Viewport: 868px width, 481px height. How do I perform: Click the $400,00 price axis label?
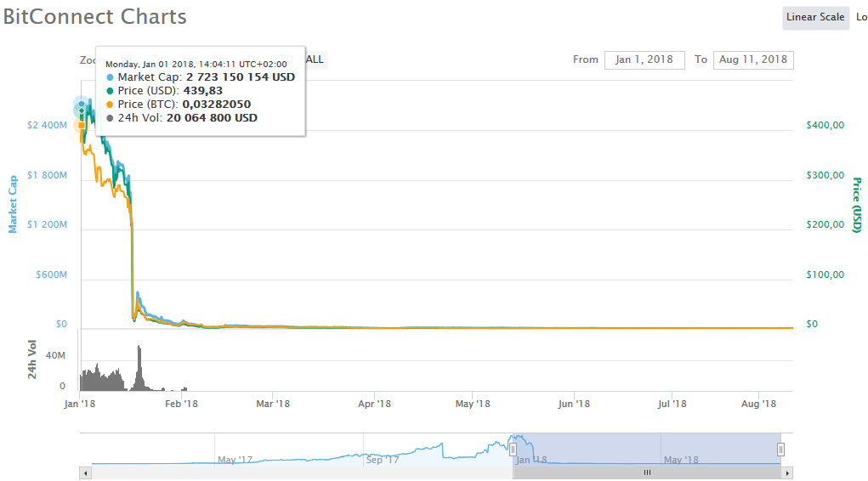(825, 125)
